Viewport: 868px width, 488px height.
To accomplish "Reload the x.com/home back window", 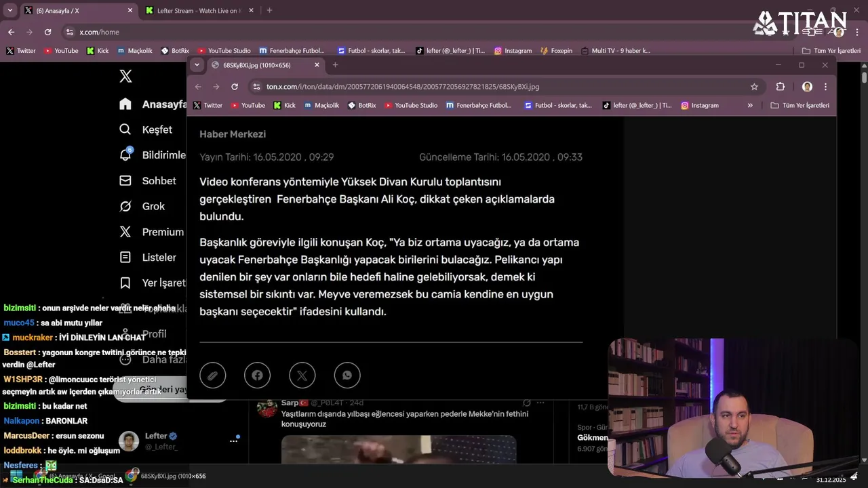I will point(47,32).
